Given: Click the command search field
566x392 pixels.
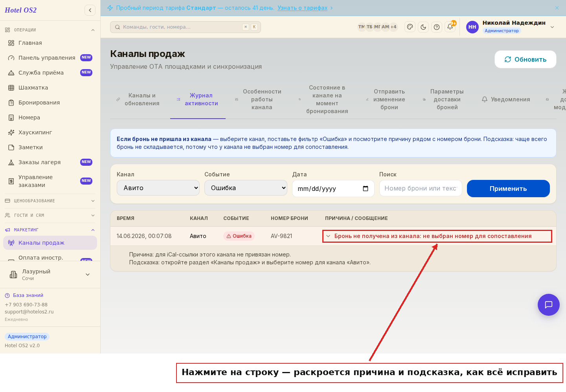Looking at the screenshot, I should (x=186, y=27).
